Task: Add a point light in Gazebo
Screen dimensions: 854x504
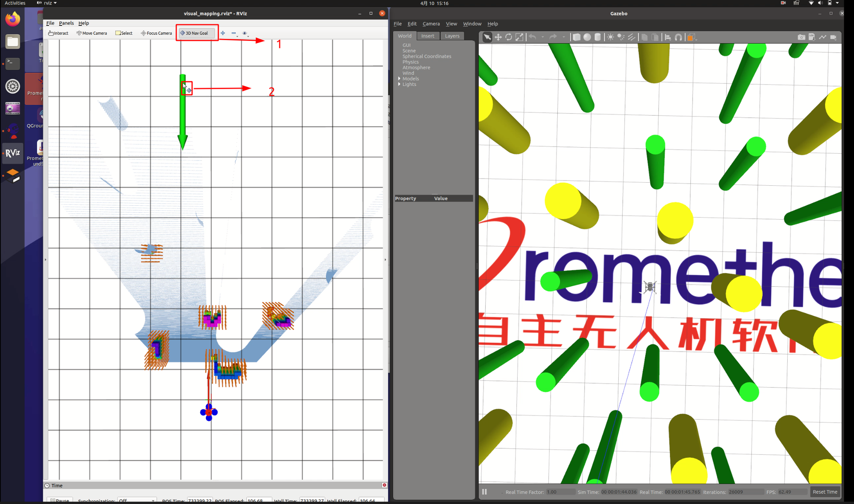Action: click(611, 37)
